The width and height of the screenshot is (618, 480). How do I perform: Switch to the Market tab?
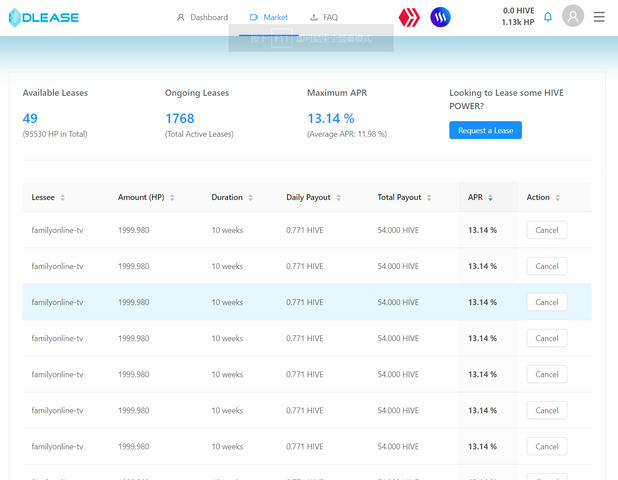pos(269,18)
